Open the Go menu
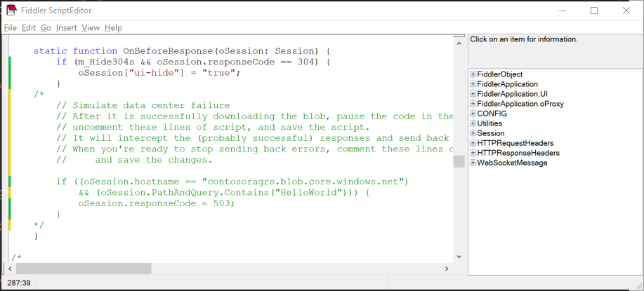This screenshot has height=291, width=644. pos(46,28)
